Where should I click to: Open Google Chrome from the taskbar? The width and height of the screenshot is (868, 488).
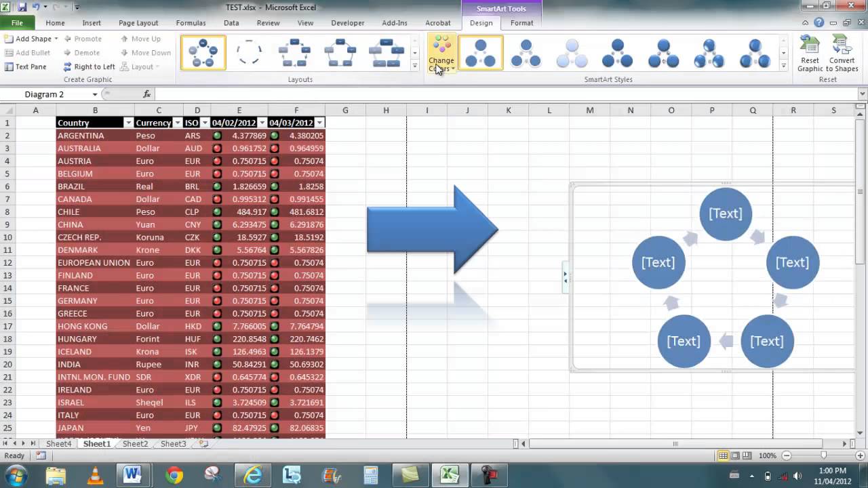174,475
